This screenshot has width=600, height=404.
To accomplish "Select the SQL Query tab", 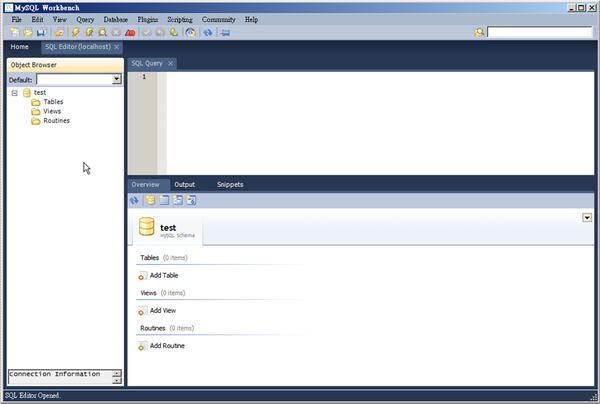I will click(147, 64).
